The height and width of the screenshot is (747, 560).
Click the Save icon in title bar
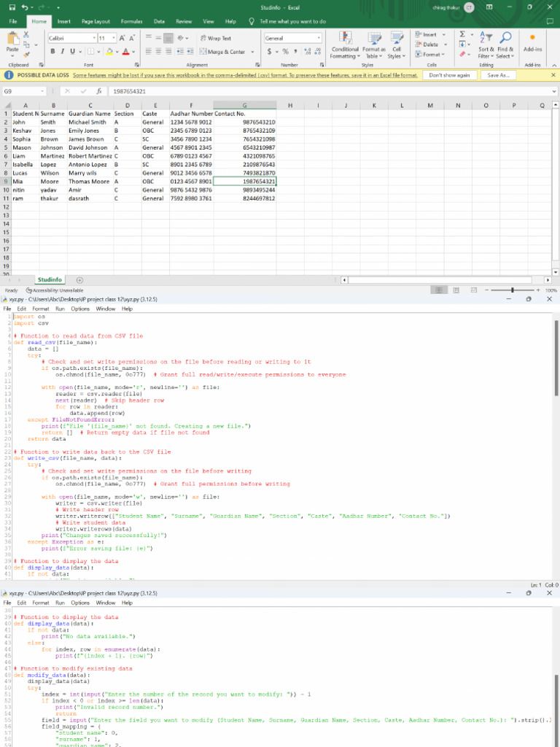[x=13, y=7]
